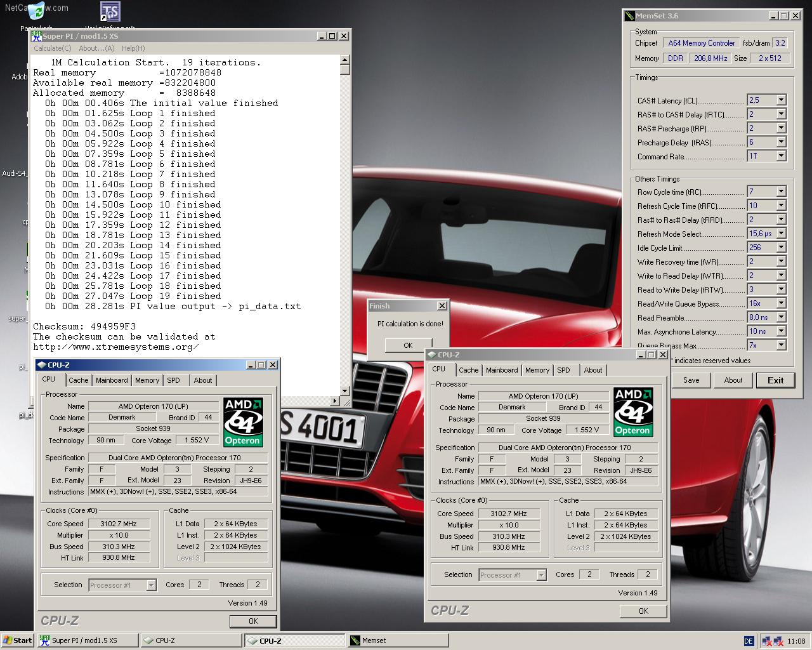
Task: Open Selection Processor #1 dropdown in right CPU-Z
Action: tap(541, 575)
